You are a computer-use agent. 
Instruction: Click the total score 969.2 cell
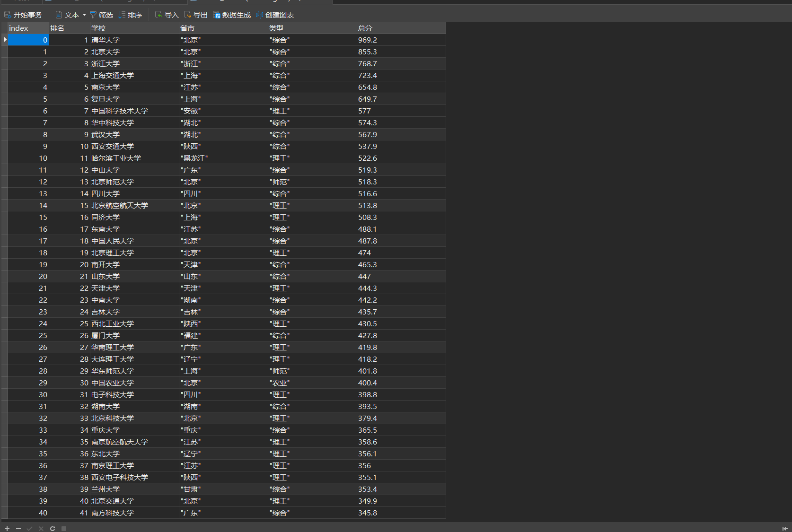point(401,40)
